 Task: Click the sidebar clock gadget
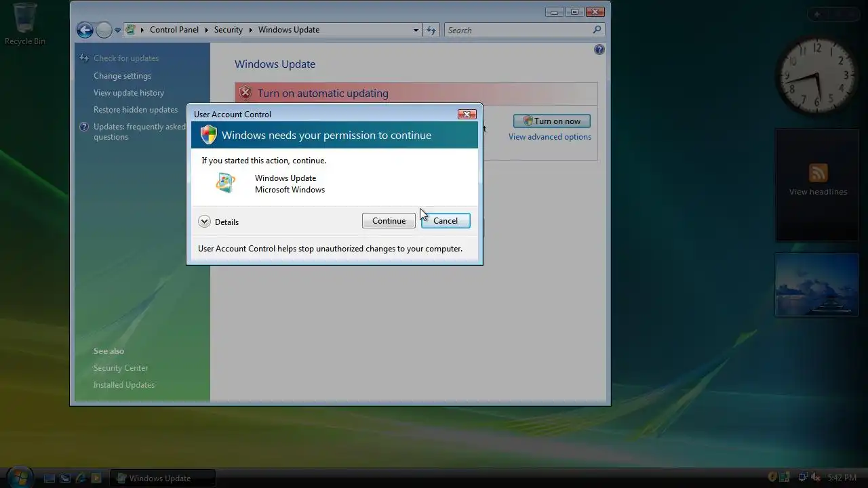click(x=816, y=75)
